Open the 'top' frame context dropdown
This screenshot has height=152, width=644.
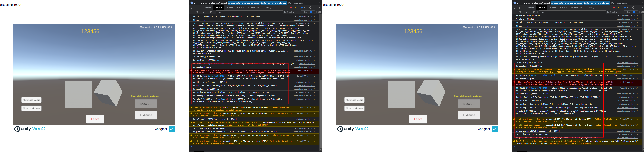[x=204, y=12]
